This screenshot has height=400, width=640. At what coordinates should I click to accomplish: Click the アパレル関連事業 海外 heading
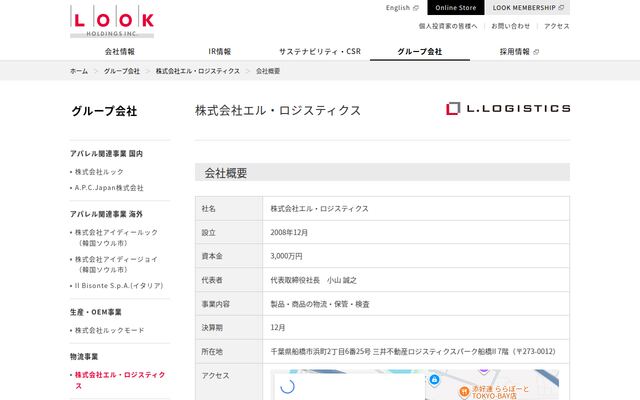(106, 214)
